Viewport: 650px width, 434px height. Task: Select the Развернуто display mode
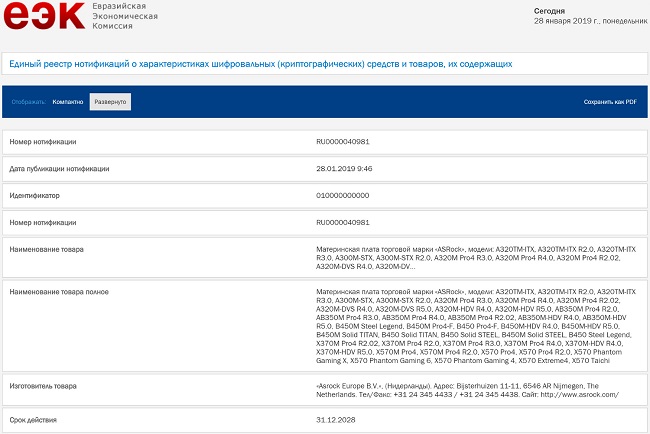[110, 102]
